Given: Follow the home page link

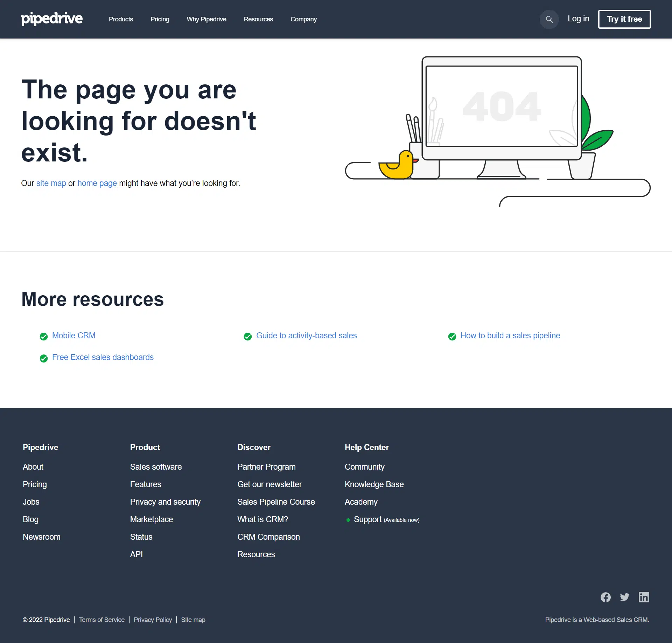Looking at the screenshot, I should coord(97,183).
